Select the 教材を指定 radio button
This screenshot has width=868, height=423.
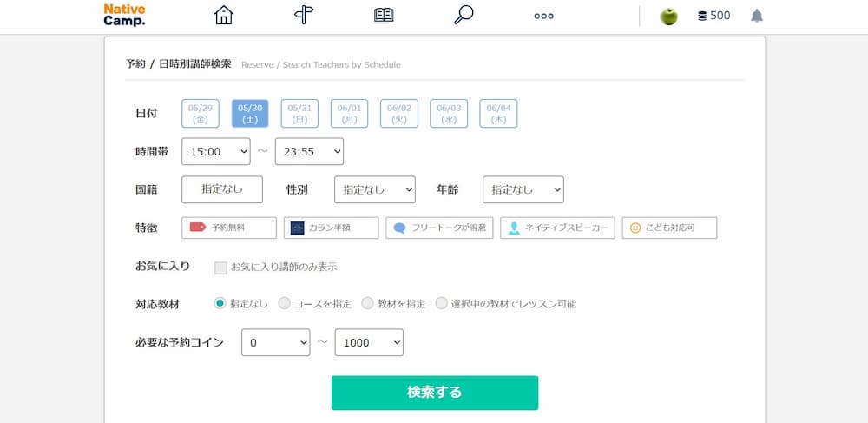pos(367,303)
